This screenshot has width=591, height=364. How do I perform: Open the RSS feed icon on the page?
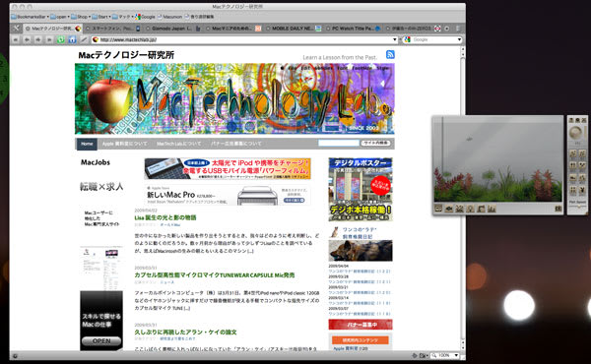(390, 54)
